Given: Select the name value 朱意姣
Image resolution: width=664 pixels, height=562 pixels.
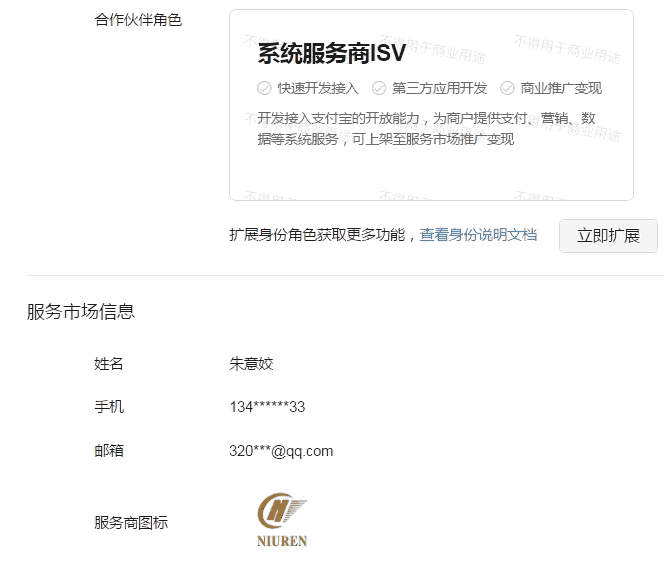Looking at the screenshot, I should point(251,364).
